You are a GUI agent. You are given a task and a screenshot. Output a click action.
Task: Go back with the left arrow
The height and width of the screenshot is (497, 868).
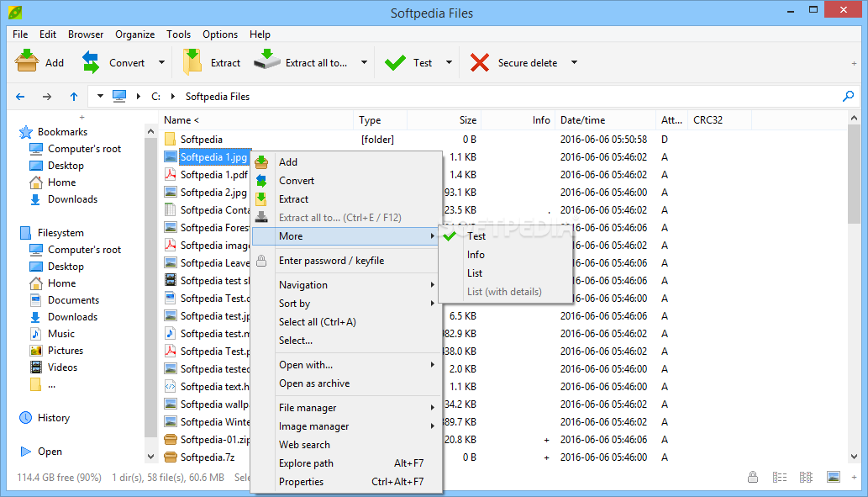pyautogui.click(x=20, y=97)
